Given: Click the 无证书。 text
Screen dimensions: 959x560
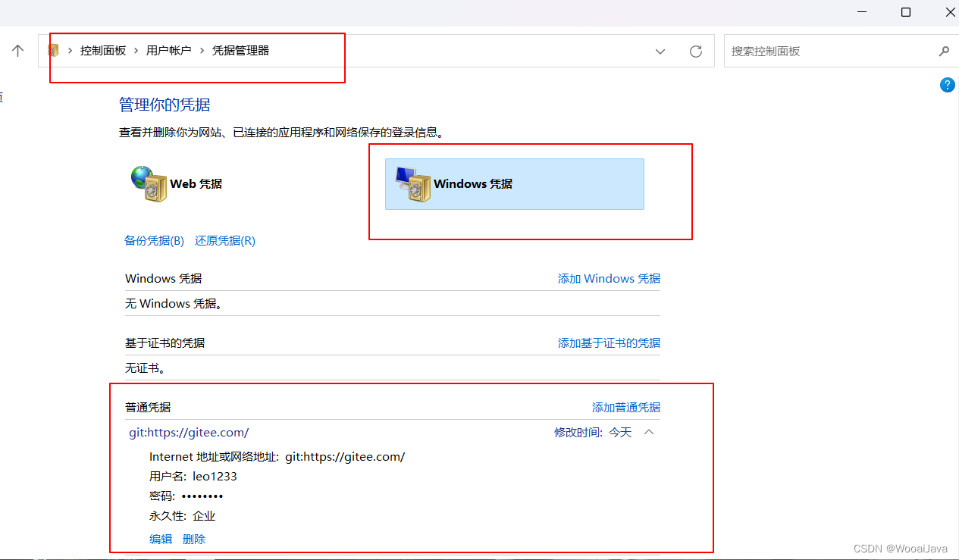Looking at the screenshot, I should 146,368.
